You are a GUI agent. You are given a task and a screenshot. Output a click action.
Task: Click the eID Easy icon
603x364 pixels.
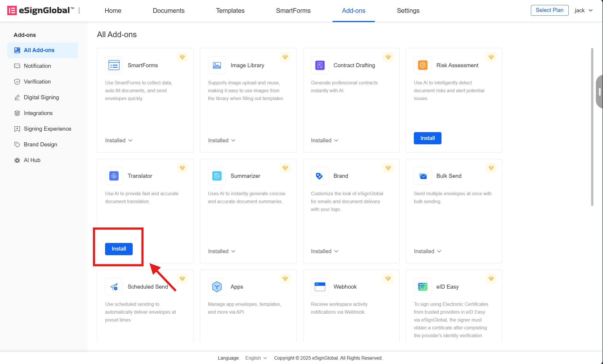pyautogui.click(x=423, y=287)
